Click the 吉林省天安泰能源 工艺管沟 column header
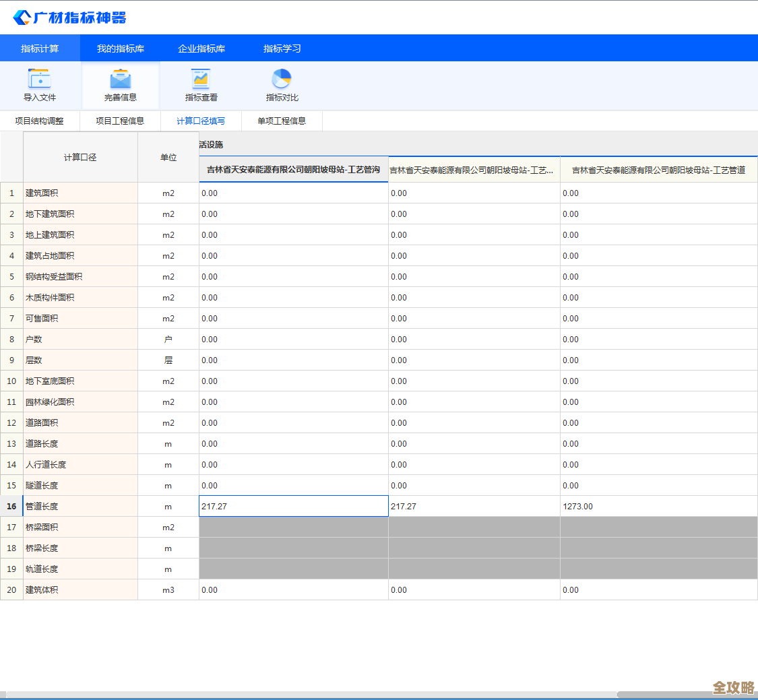This screenshot has height=700, width=758. pos(293,170)
